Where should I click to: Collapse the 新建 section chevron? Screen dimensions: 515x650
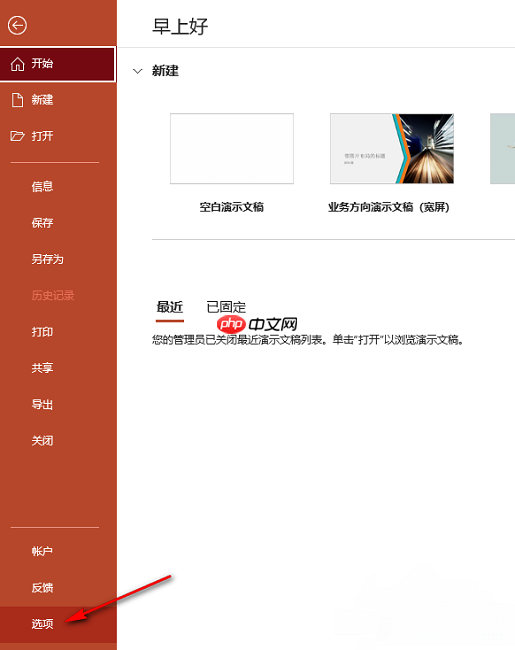138,71
